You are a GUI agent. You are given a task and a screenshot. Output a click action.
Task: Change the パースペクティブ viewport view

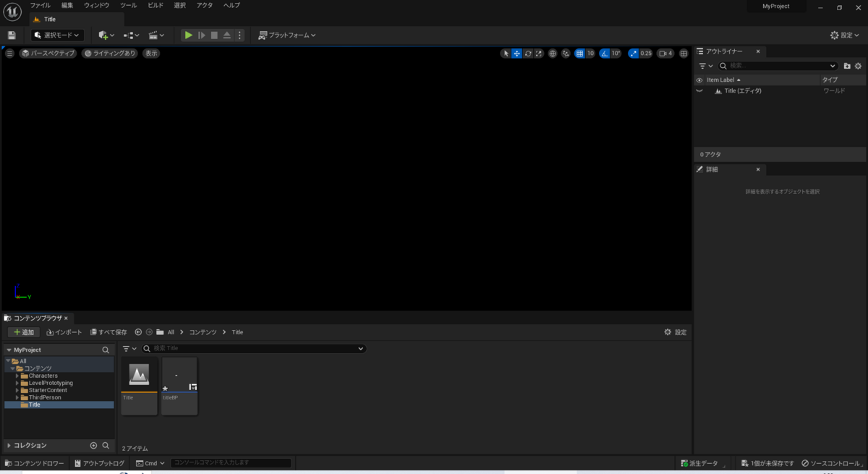tap(48, 54)
